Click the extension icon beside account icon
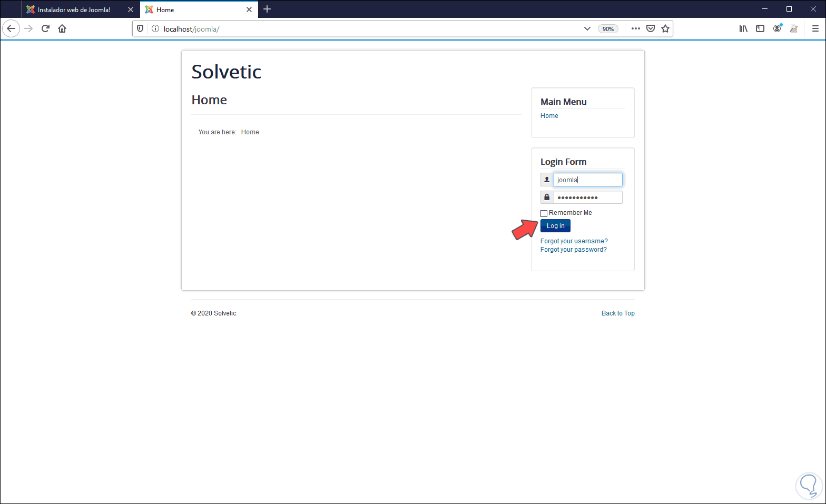Image resolution: width=826 pixels, height=504 pixels. 794,28
